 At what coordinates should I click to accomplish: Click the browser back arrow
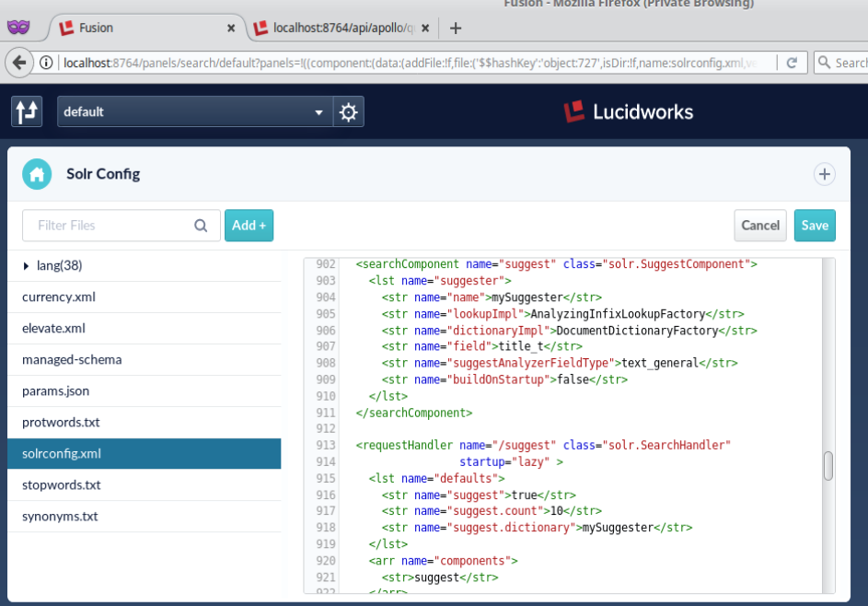(19, 63)
